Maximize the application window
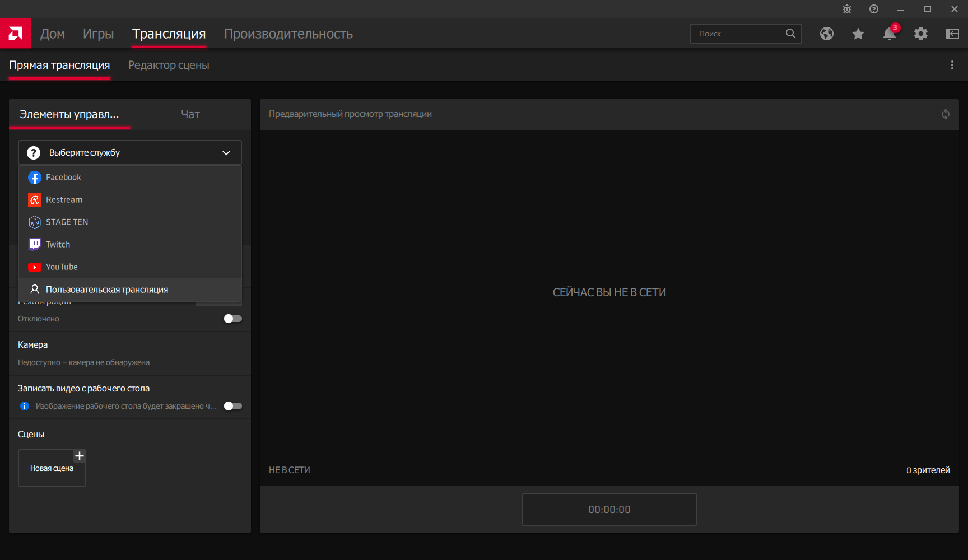The image size is (968, 560). pos(928,9)
